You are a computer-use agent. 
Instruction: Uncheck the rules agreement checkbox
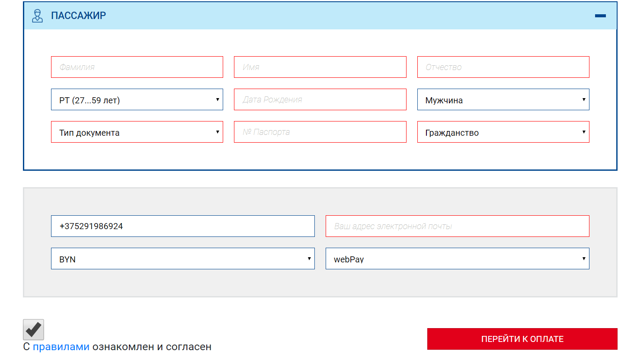pos(34,330)
